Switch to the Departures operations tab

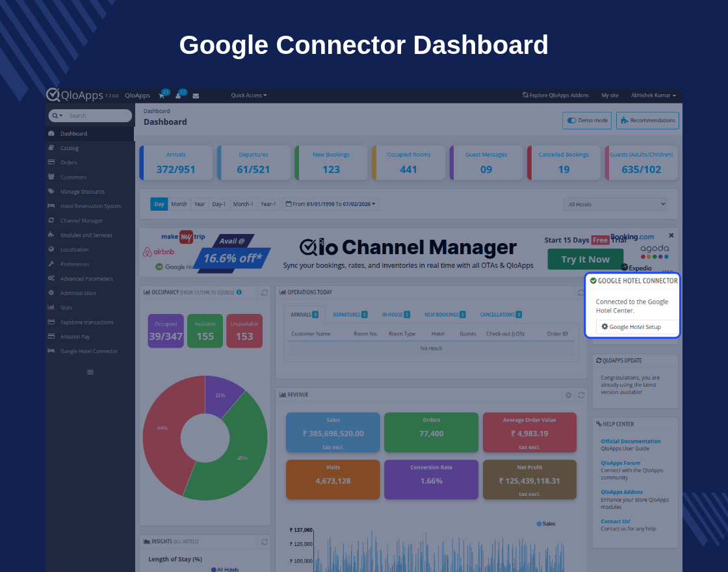coord(350,315)
